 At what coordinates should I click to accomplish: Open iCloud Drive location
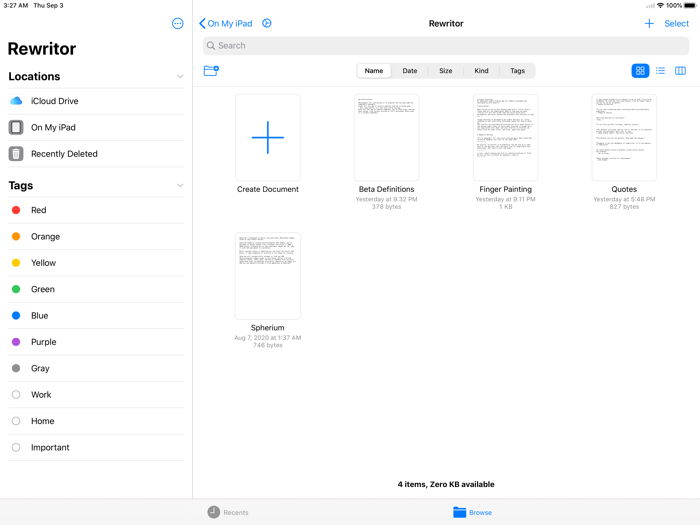point(96,101)
